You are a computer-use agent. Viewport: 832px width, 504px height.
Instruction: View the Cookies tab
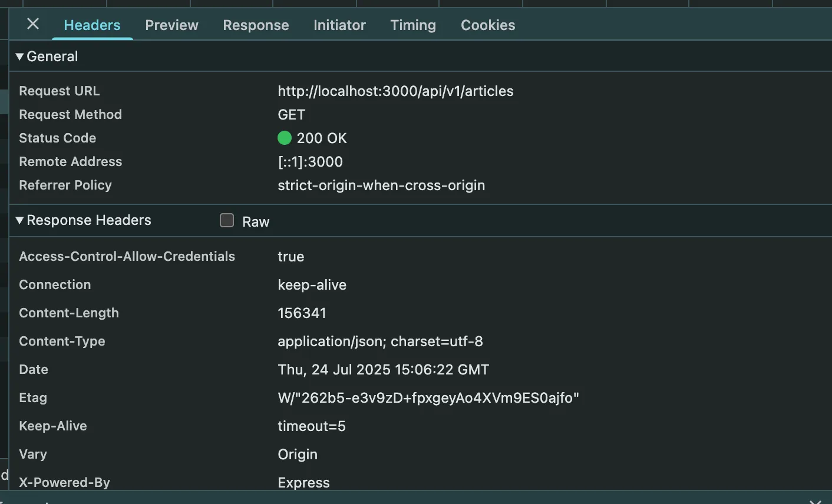(x=488, y=25)
